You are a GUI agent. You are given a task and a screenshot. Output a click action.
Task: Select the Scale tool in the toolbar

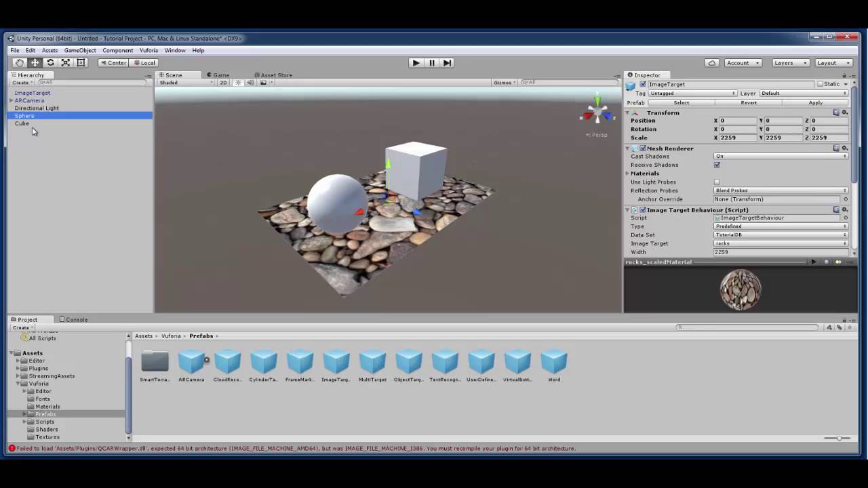tap(65, 63)
